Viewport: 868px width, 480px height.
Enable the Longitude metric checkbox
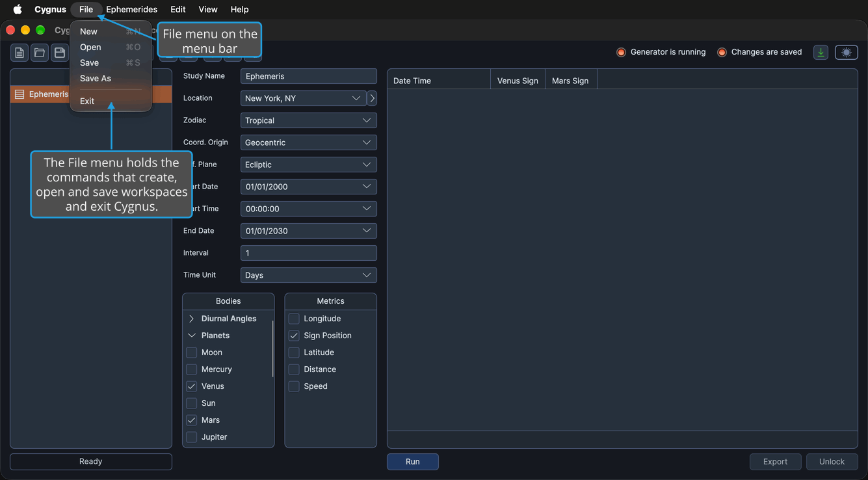[294, 319]
